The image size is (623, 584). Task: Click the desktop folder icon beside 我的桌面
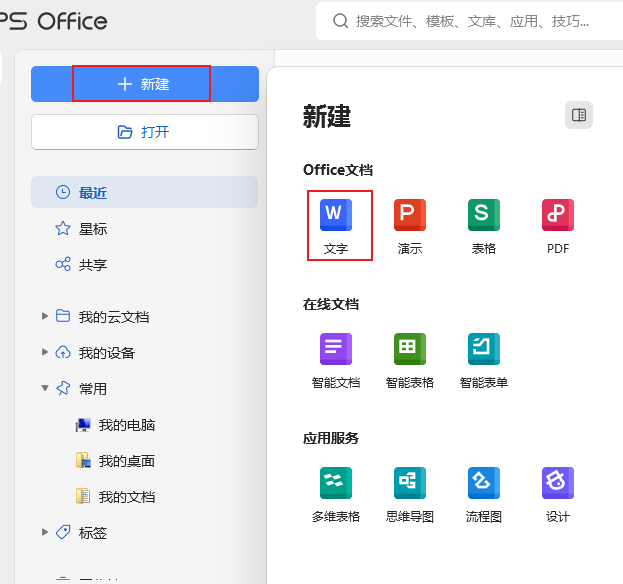tap(83, 460)
